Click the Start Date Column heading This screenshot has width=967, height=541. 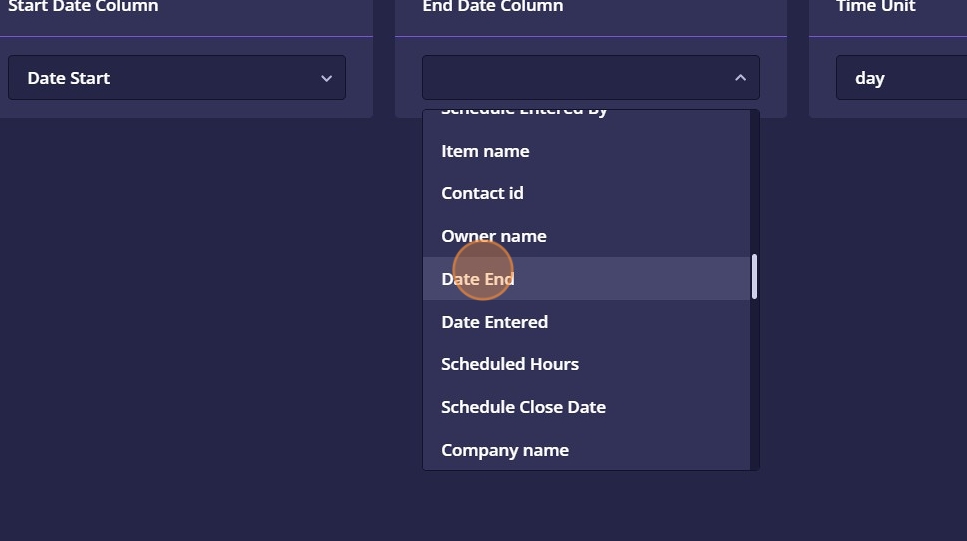(83, 7)
